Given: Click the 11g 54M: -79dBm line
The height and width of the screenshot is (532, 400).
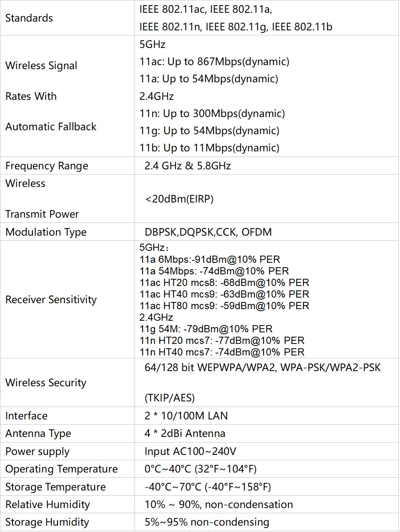Looking at the screenshot, I should (206, 329).
